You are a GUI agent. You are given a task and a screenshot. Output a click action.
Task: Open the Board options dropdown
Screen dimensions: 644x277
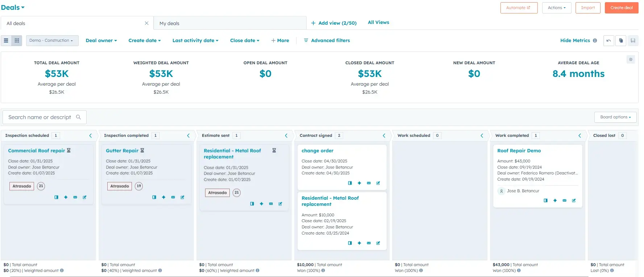pyautogui.click(x=615, y=117)
